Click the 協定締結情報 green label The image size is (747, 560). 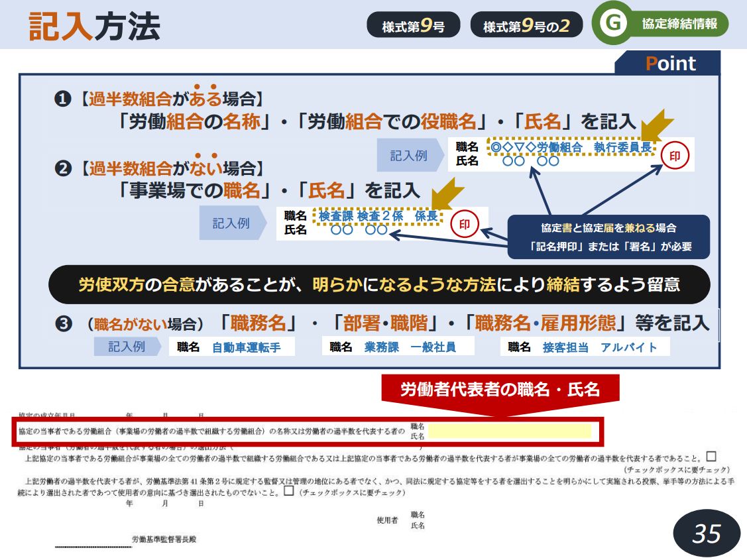[679, 24]
